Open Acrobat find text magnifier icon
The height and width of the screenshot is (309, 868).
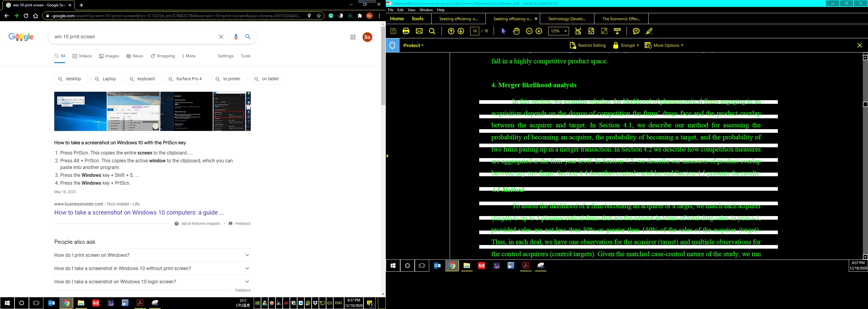click(432, 31)
